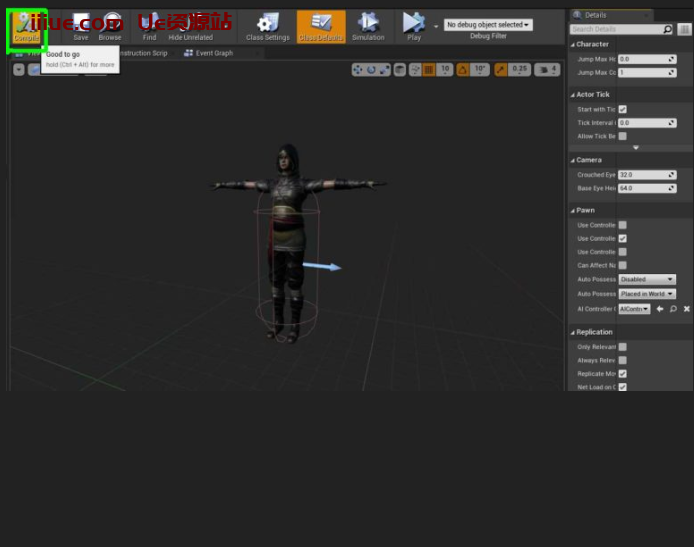Start Simulation from the toolbar
The width and height of the screenshot is (694, 547).
pyautogui.click(x=368, y=26)
